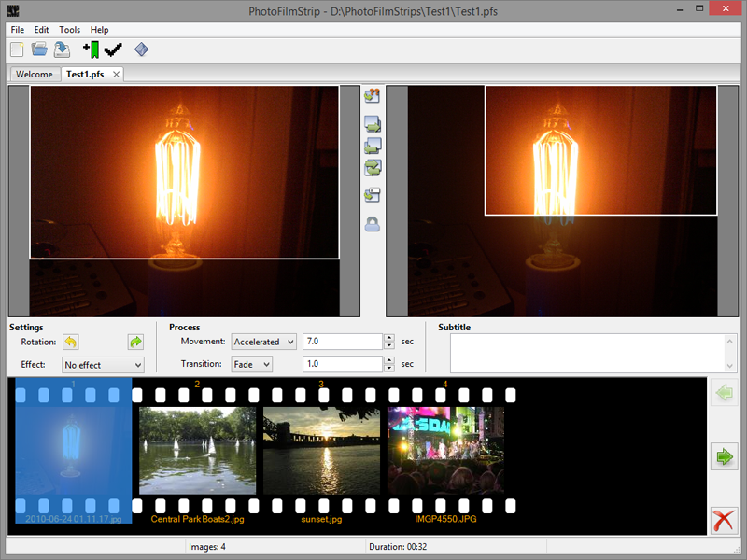Image resolution: width=747 pixels, height=560 pixels.
Task: Open the Effect dropdown showing No effect
Action: tap(103, 365)
